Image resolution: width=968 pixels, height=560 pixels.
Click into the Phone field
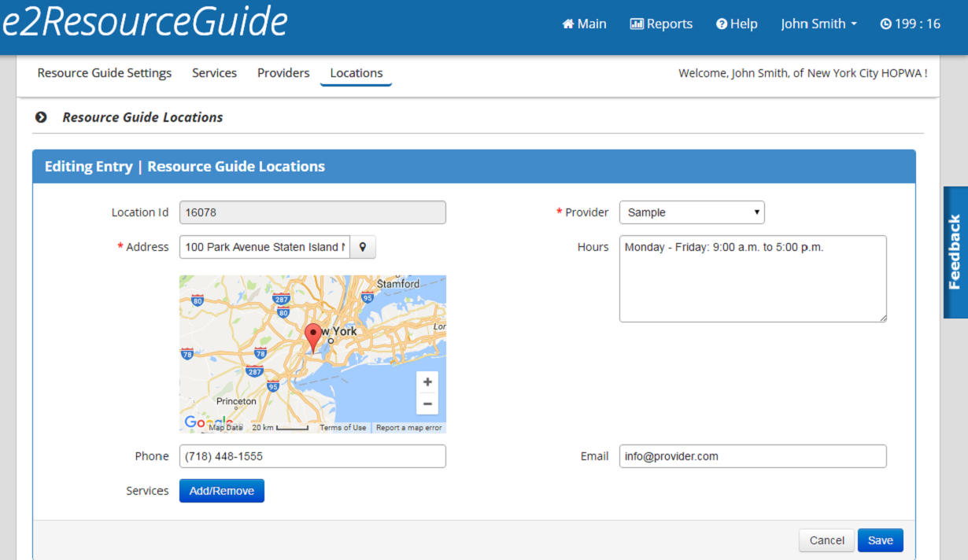click(312, 456)
